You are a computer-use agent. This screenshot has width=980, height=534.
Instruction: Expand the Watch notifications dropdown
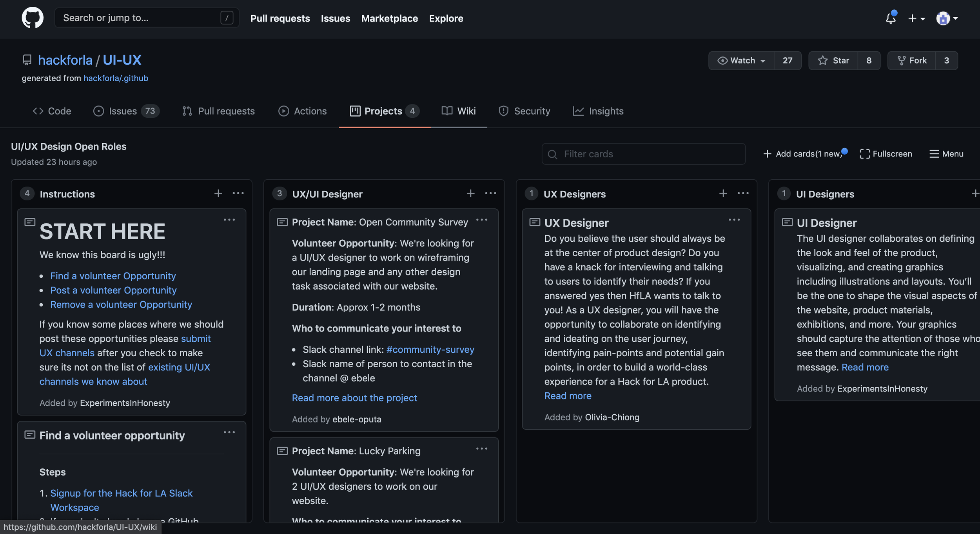click(741, 60)
